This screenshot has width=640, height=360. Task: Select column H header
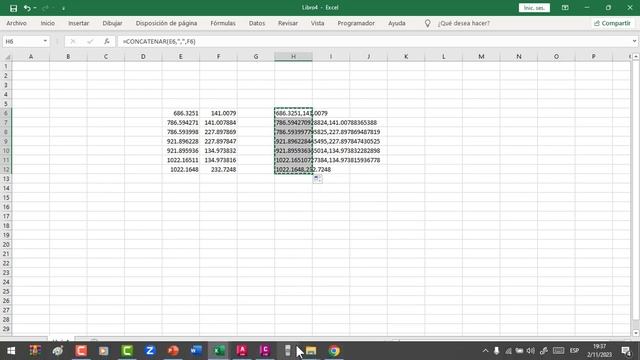click(293, 57)
